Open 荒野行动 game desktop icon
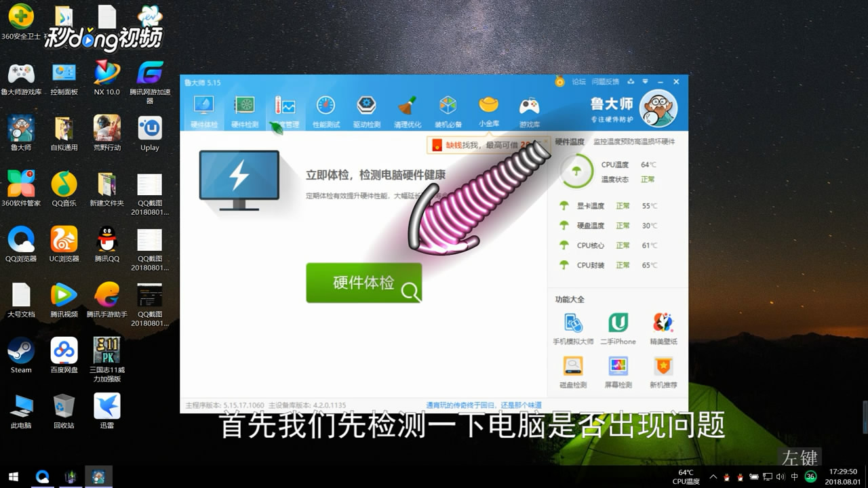This screenshot has width=868, height=488. coord(106,134)
